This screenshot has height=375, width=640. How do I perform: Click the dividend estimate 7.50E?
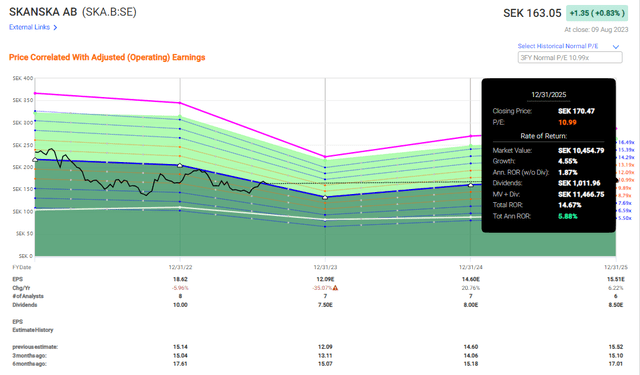coord(325,305)
